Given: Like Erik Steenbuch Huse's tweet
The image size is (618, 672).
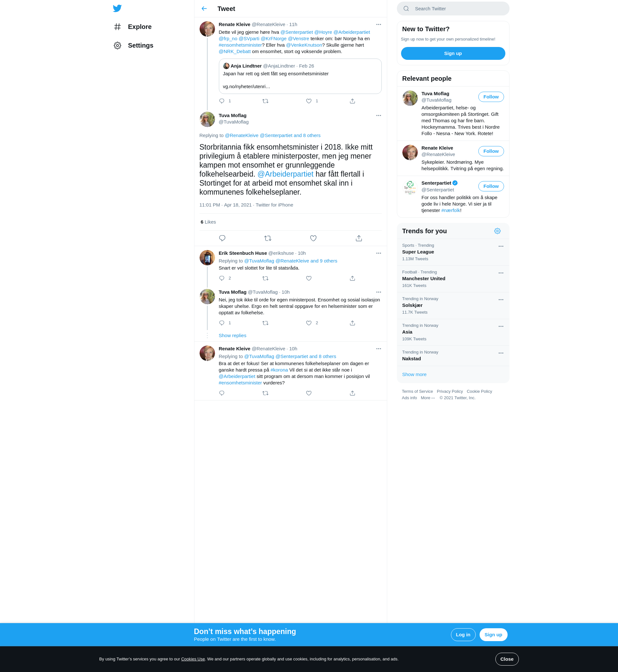Looking at the screenshot, I should coord(309,278).
